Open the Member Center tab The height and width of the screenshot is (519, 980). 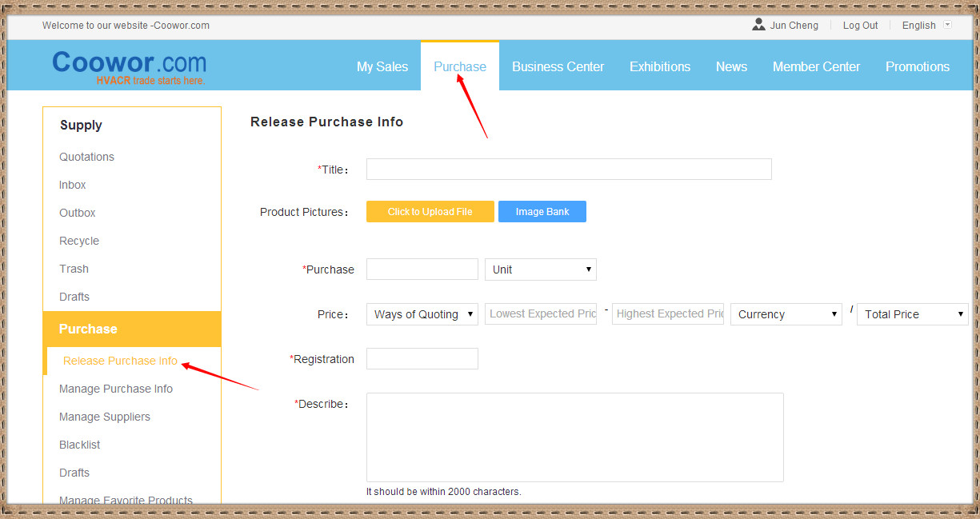click(x=816, y=66)
